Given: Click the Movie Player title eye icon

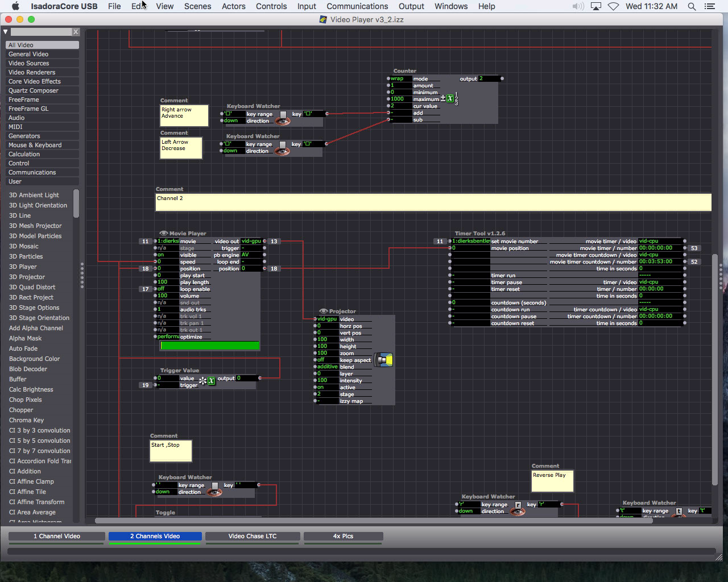Looking at the screenshot, I should [x=164, y=234].
